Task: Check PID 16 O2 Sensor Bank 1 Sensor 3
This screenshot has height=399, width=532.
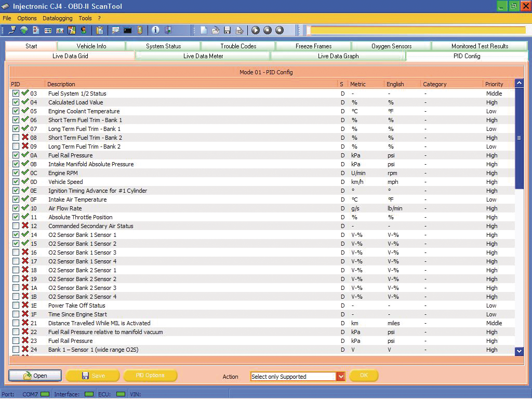Action: (x=16, y=252)
